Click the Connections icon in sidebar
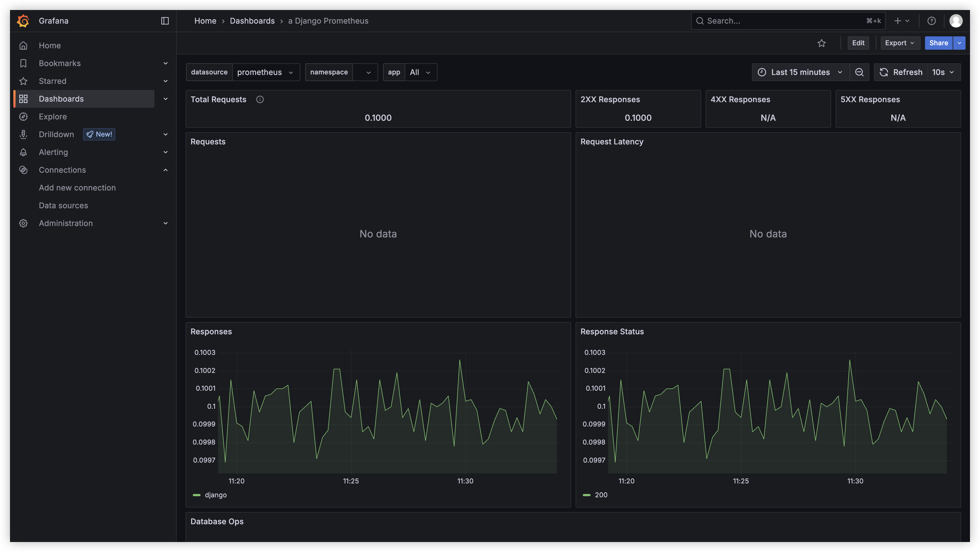 tap(23, 170)
